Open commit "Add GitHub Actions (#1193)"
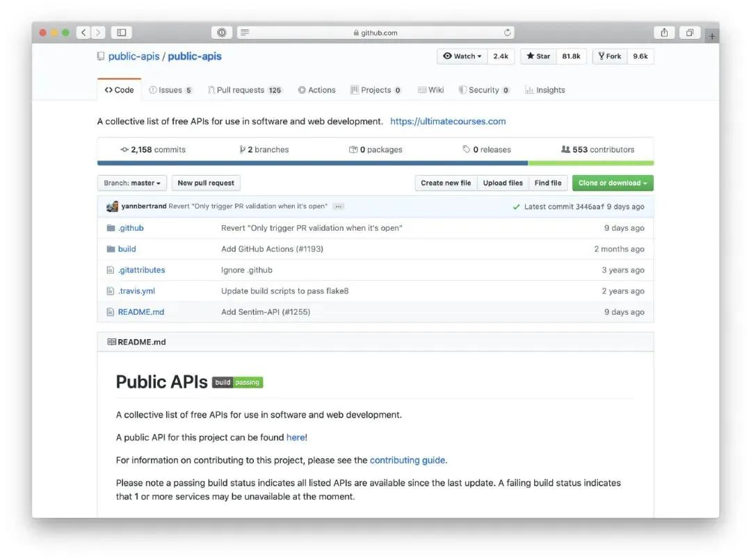The height and width of the screenshot is (560, 751). 272,249
